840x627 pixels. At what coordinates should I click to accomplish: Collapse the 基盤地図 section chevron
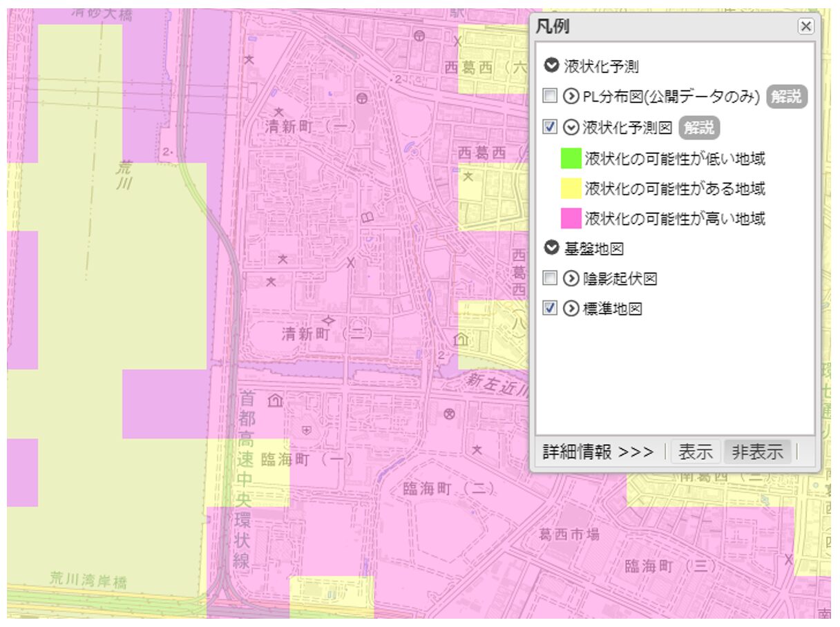(x=551, y=249)
